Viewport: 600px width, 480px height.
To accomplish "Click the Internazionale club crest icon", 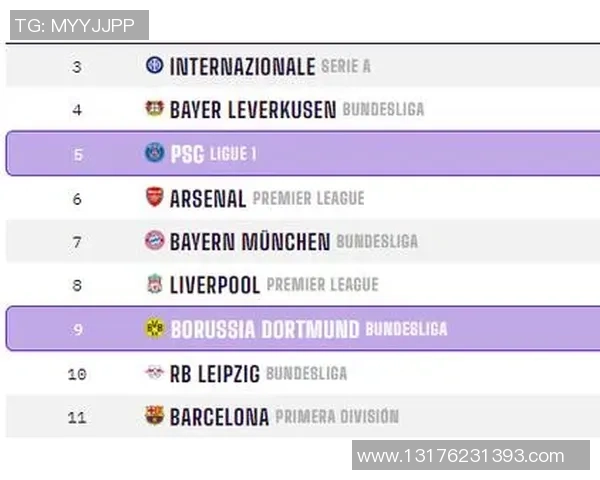I will pos(154,66).
